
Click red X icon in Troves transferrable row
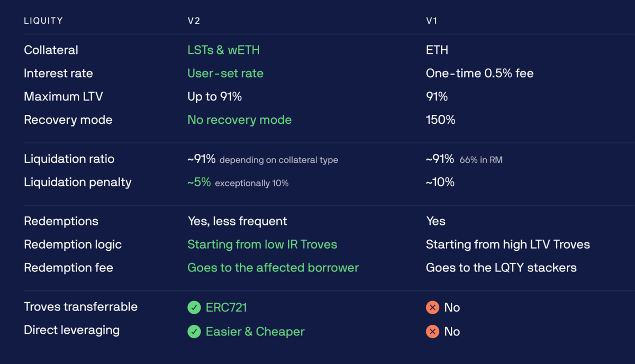[x=432, y=307]
